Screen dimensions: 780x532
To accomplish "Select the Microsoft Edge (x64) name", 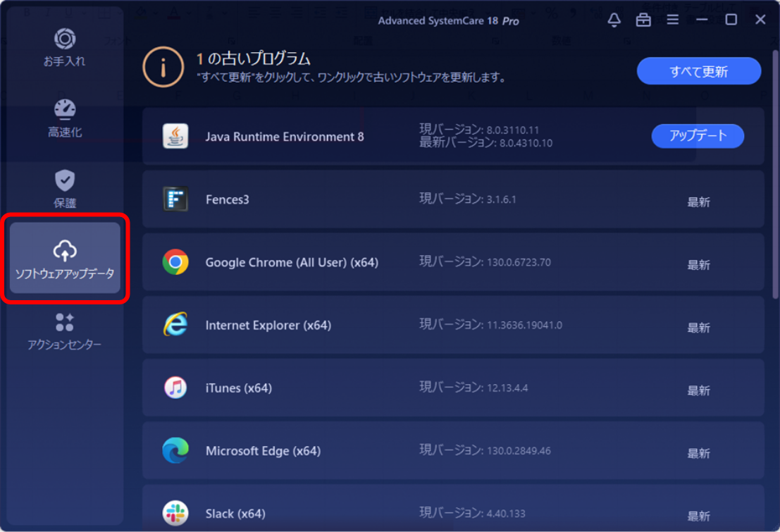I will point(263,451).
